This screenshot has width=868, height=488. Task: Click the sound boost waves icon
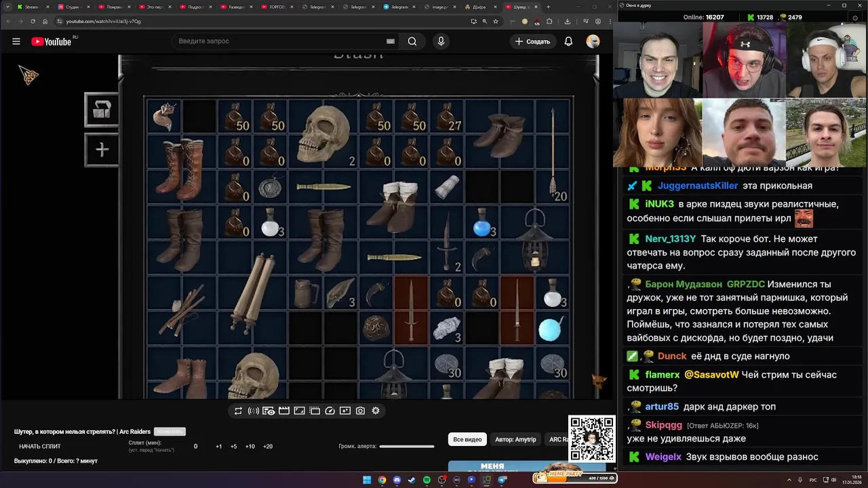tap(254, 411)
